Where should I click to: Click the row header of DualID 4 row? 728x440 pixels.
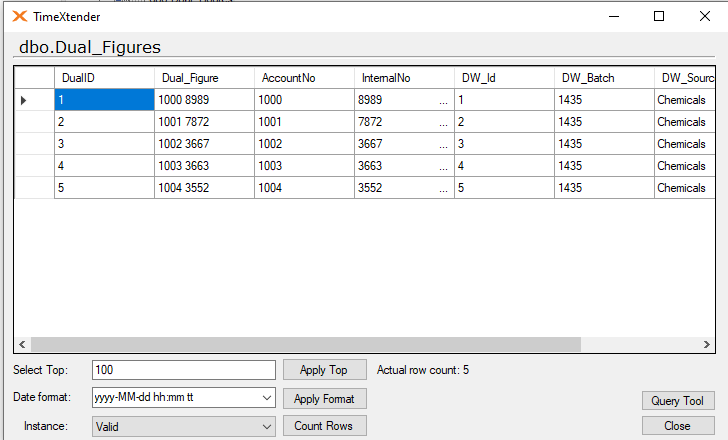pyautogui.click(x=34, y=166)
